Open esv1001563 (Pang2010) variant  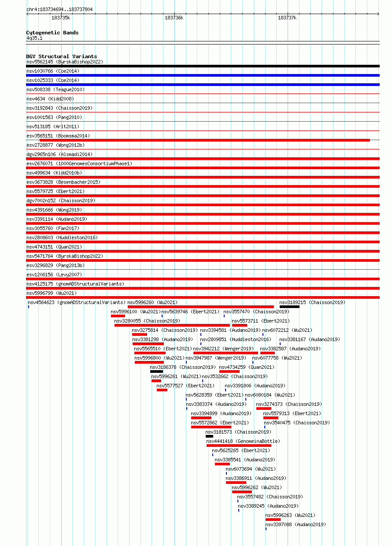click(x=54, y=118)
